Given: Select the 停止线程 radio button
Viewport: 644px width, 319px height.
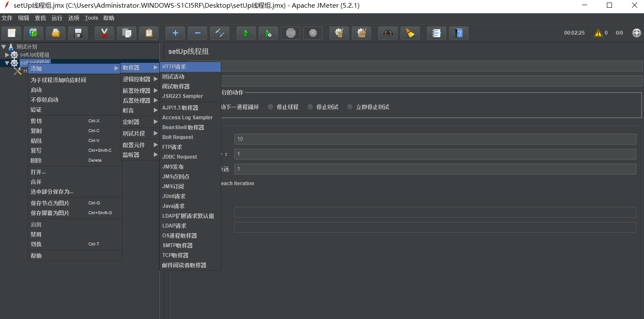Looking at the screenshot, I should click(270, 107).
